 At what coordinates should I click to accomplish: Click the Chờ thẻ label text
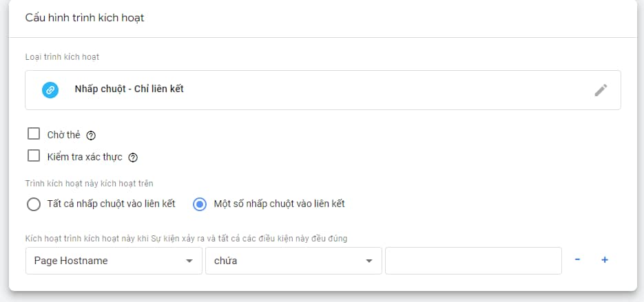tap(63, 135)
